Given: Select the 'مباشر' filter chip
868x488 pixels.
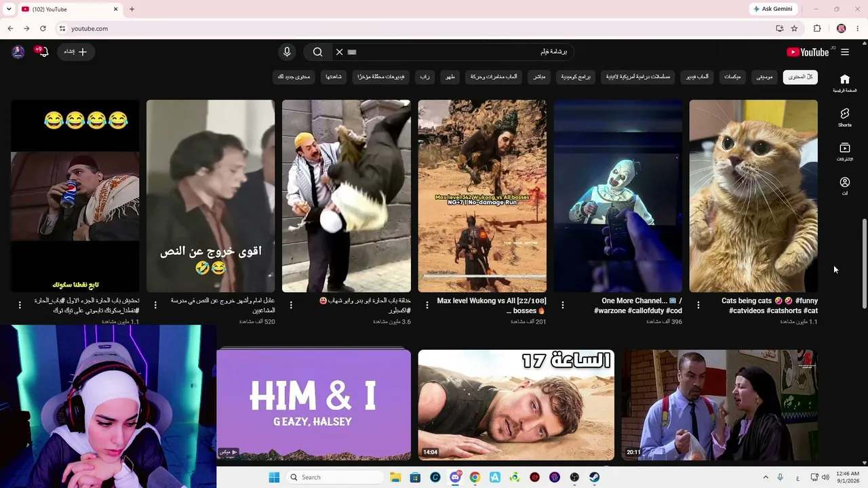Looking at the screenshot, I should tap(539, 77).
